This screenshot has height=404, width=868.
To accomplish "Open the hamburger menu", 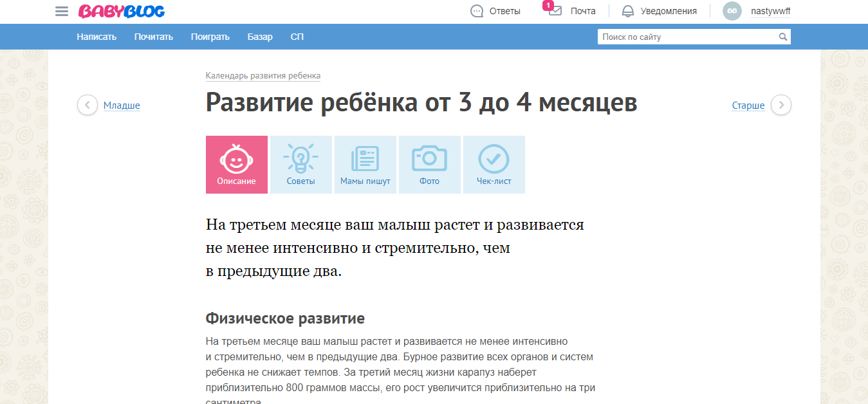I will (61, 11).
